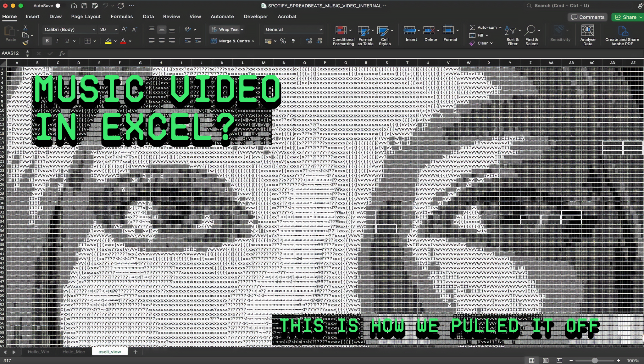Switch to the Hello_Mac sheet tab

(74, 352)
